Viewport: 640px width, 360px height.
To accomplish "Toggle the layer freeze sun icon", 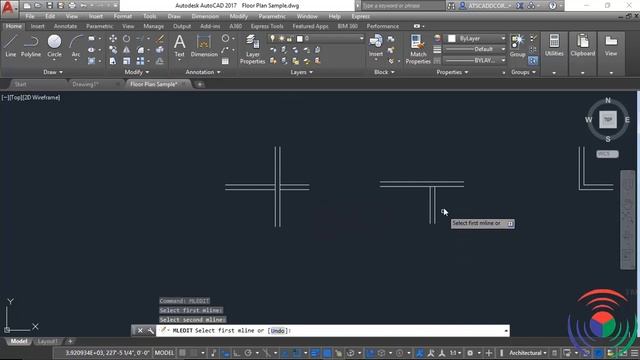I will (x=281, y=38).
